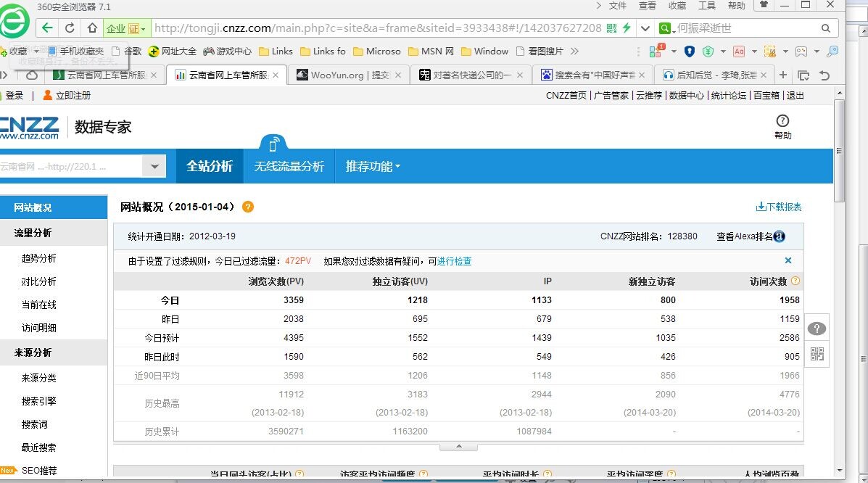Click the red translate Aa icon
The image size is (868, 483).
click(739, 51)
